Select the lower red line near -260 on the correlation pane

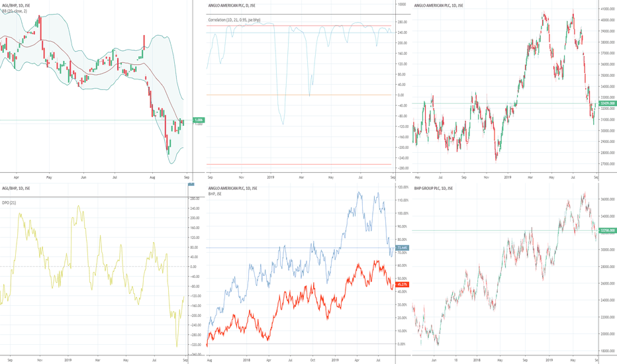pos(299,165)
